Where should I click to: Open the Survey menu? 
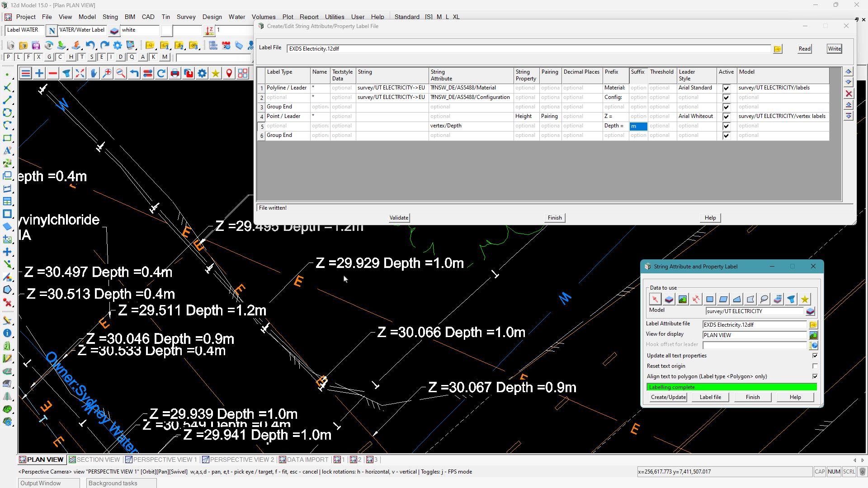pyautogui.click(x=186, y=17)
